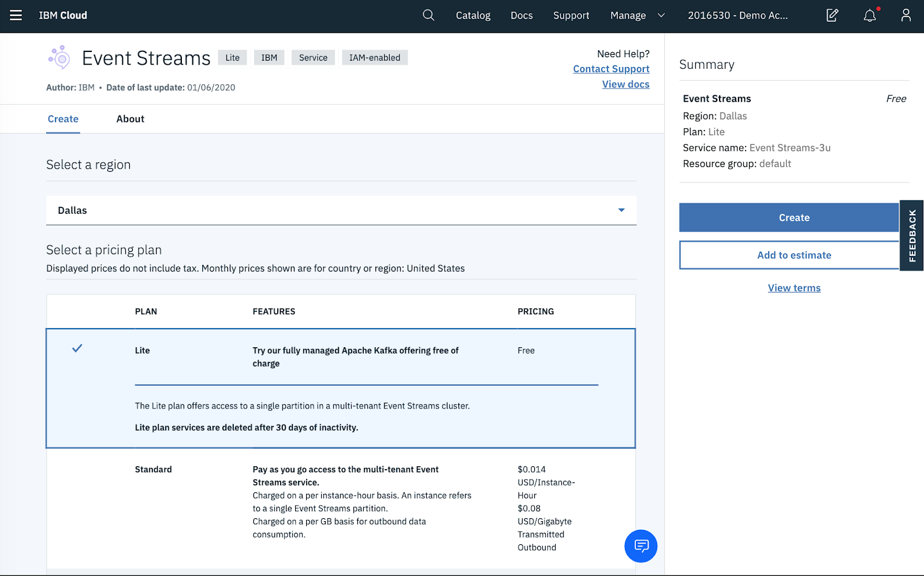
Task: Open the notifications bell
Action: tap(870, 15)
